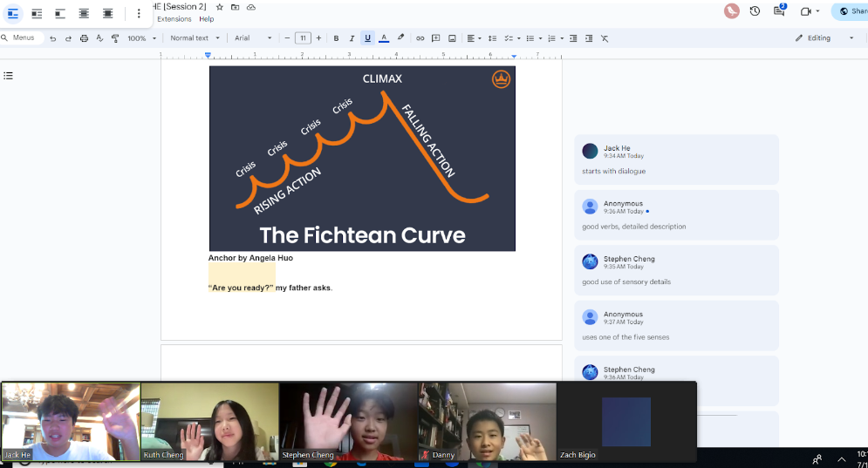Toggle underline formatting
The width and height of the screenshot is (868, 468).
tap(367, 38)
